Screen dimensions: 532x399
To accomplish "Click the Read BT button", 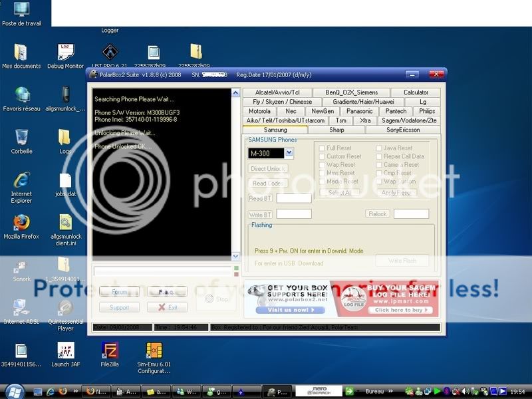I will [260, 198].
